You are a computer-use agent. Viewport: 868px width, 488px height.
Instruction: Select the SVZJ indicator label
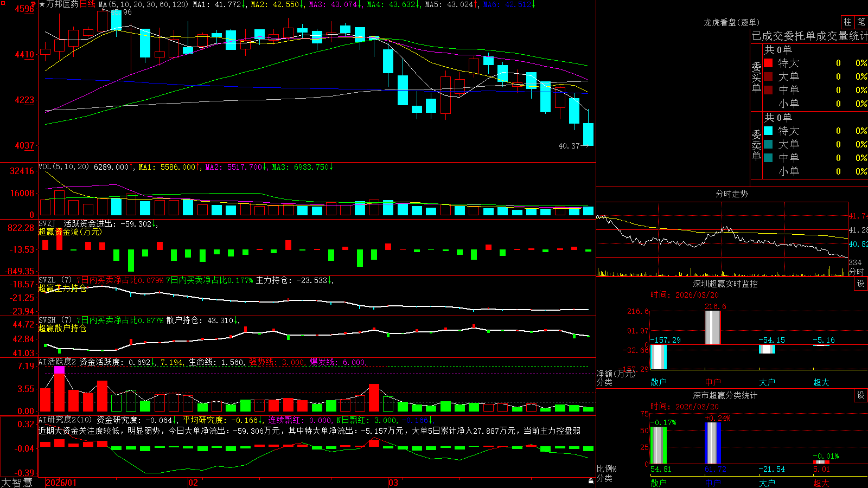tap(47, 223)
